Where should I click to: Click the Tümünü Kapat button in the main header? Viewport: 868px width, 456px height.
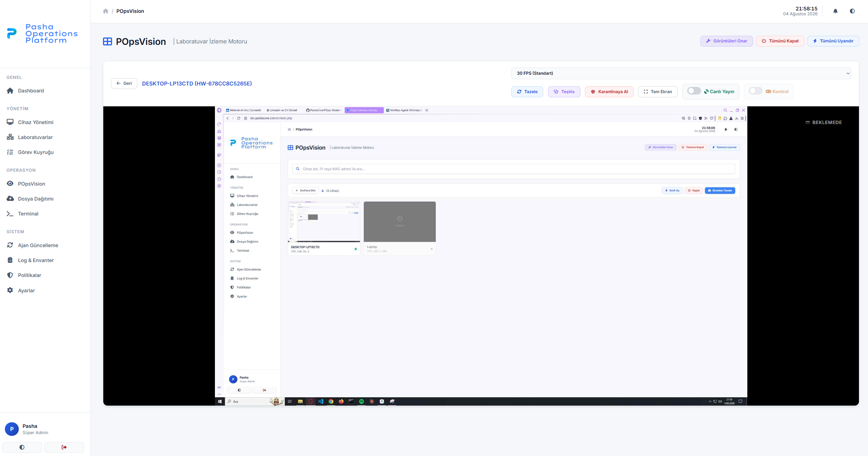[780, 41]
